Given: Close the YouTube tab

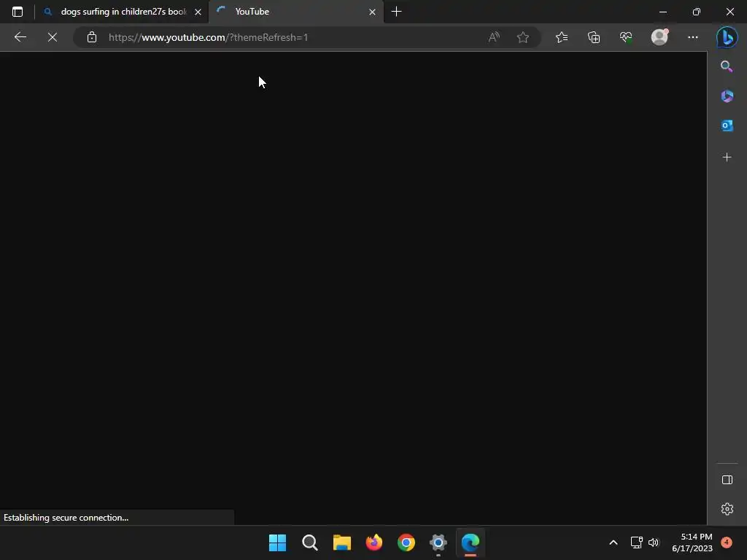Looking at the screenshot, I should coord(373,12).
